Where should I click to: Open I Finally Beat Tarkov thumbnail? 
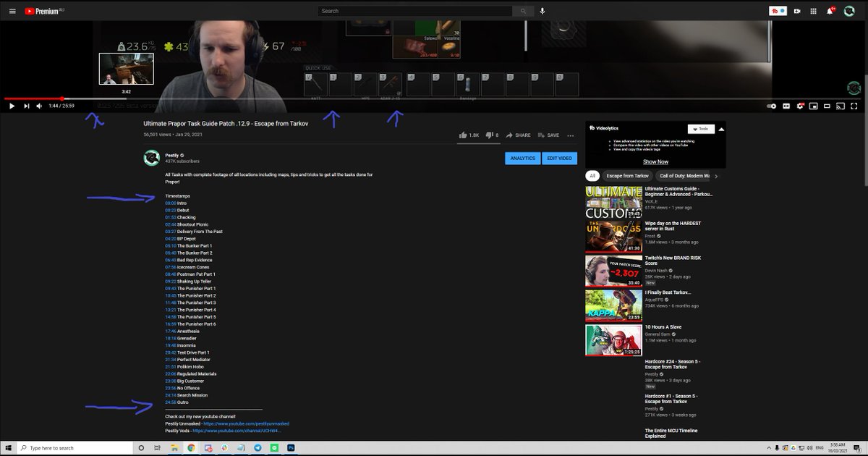click(x=613, y=305)
